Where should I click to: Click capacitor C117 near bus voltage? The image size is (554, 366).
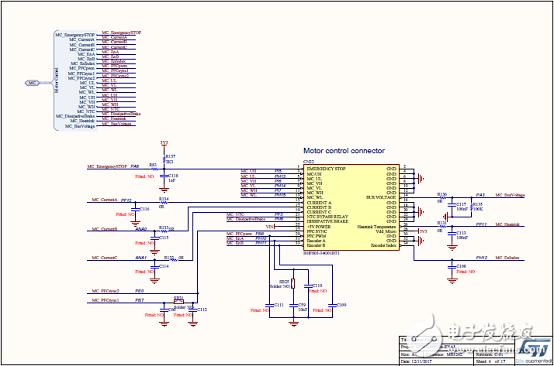tap(451, 205)
